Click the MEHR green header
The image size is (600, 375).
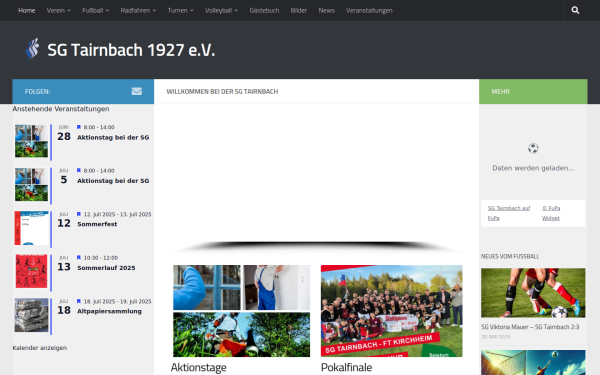tap(533, 91)
